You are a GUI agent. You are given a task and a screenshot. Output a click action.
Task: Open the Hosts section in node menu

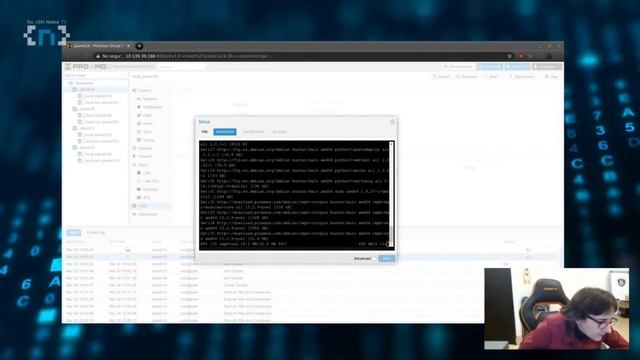pos(145,123)
